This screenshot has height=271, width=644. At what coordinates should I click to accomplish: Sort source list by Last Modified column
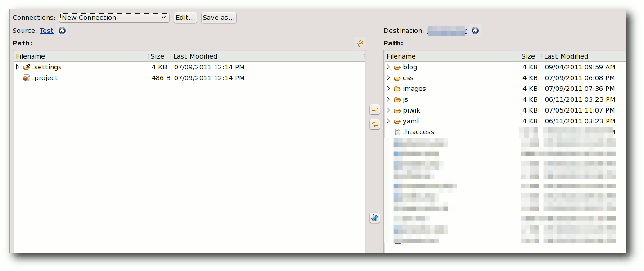coord(195,56)
